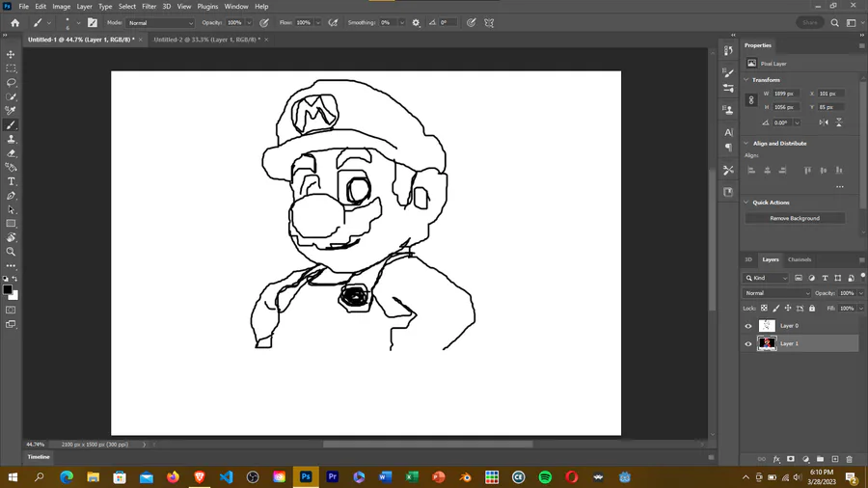
Task: Click the Home icon in options bar
Action: pos(14,23)
